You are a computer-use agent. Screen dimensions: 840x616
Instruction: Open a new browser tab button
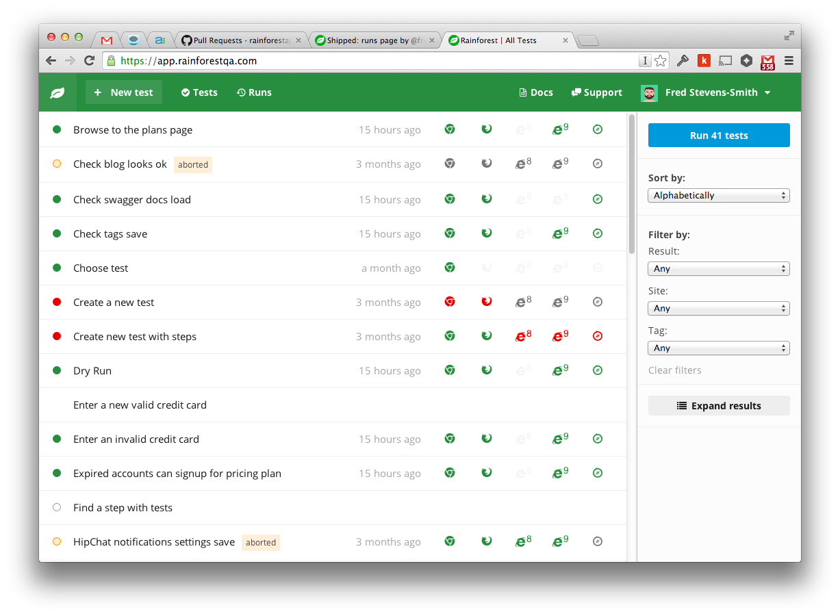[x=588, y=41]
